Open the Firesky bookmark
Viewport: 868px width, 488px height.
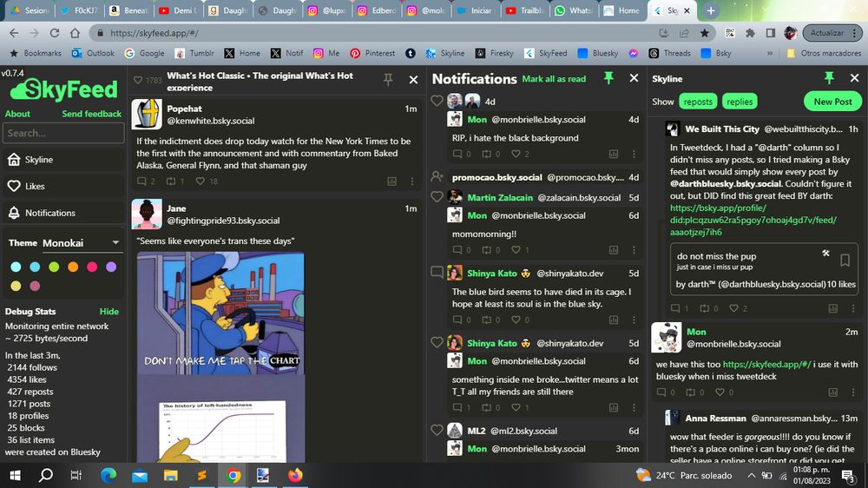pyautogui.click(x=495, y=53)
